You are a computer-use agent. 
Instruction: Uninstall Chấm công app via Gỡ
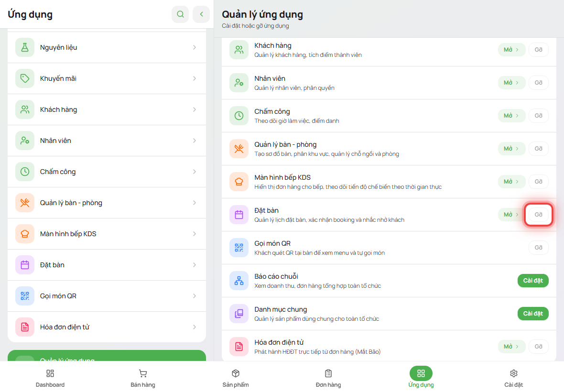tap(539, 116)
